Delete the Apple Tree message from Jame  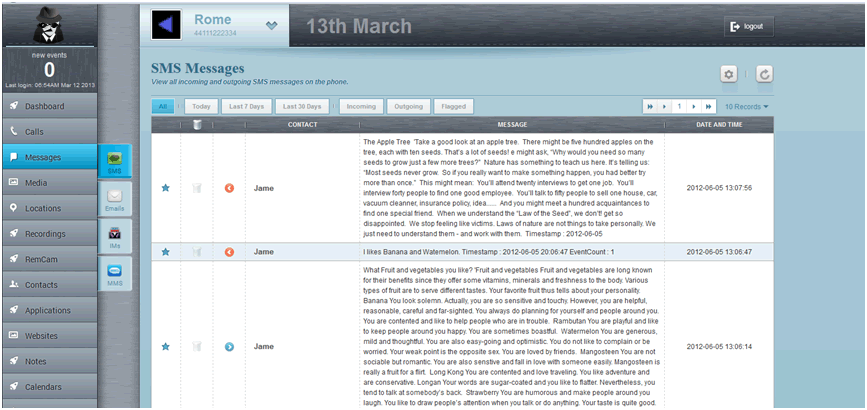point(197,187)
